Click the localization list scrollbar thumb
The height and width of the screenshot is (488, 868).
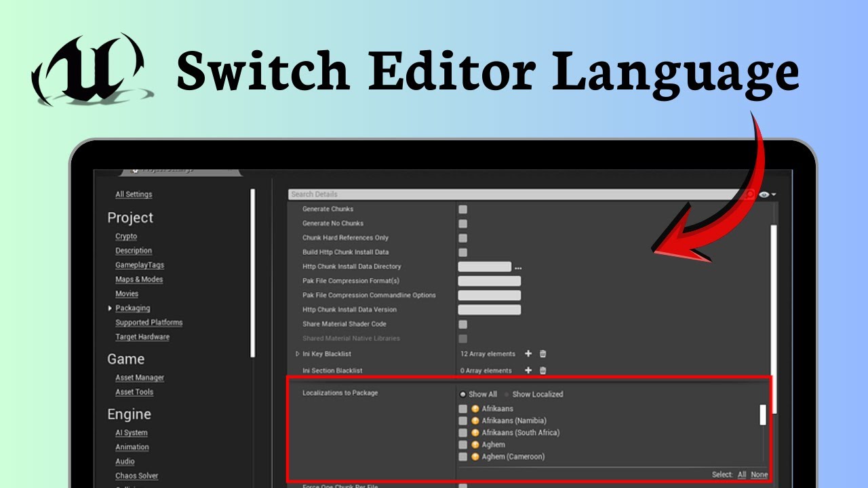[x=763, y=415]
